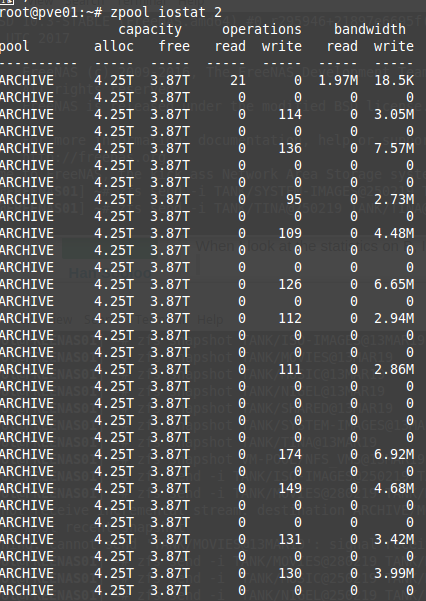Image resolution: width=426 pixels, height=601 pixels.
Task: Select the 18.5K bandwidth write value
Action: point(394,80)
